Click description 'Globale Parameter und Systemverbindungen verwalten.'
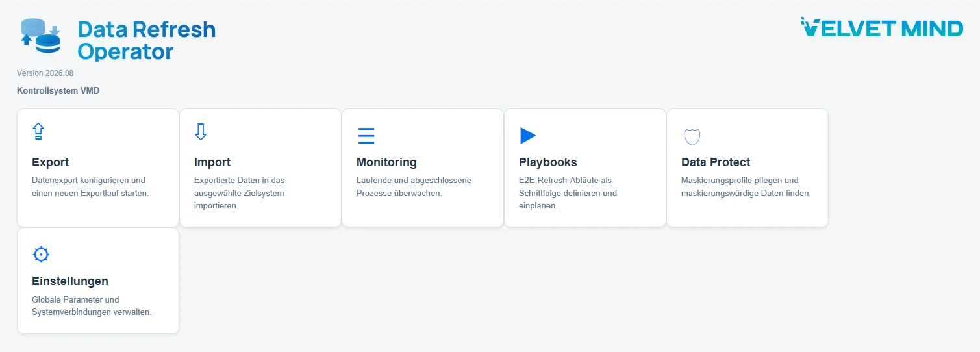 pyautogui.click(x=92, y=306)
